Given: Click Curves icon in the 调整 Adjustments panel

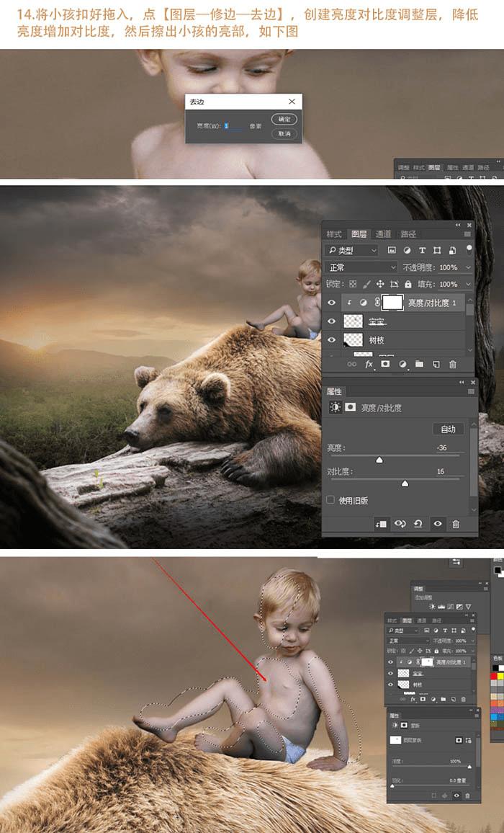Looking at the screenshot, I should click(x=451, y=606).
